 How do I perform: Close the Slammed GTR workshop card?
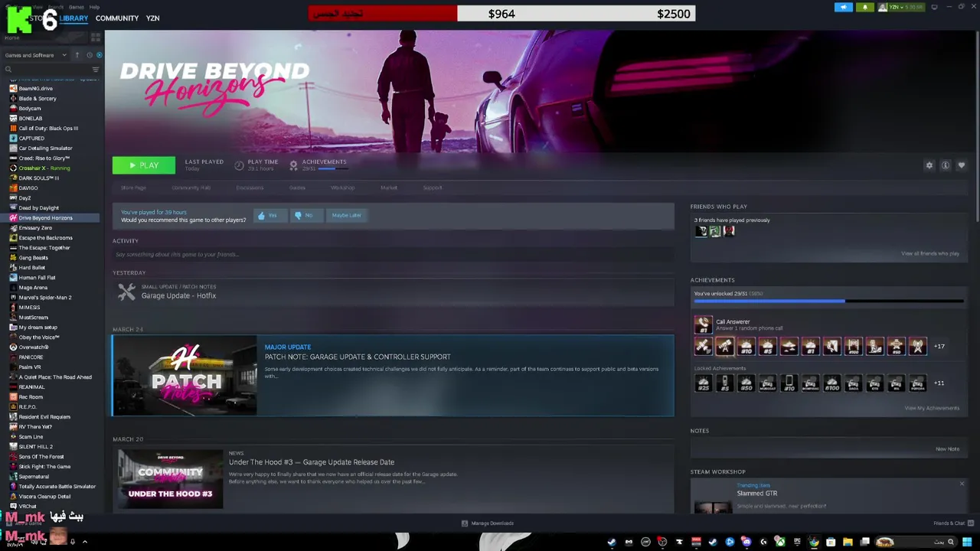coord(962,484)
